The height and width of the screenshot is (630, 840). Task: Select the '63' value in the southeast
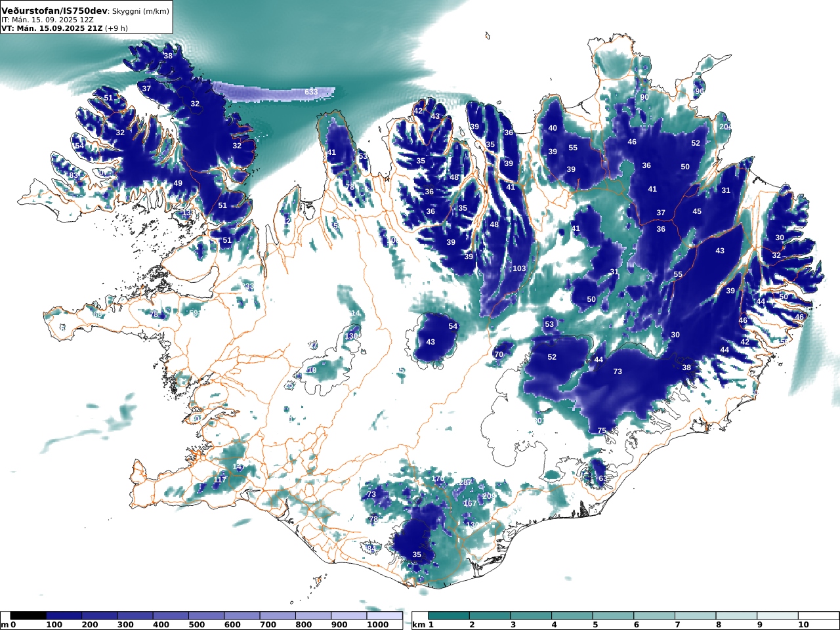603,478
